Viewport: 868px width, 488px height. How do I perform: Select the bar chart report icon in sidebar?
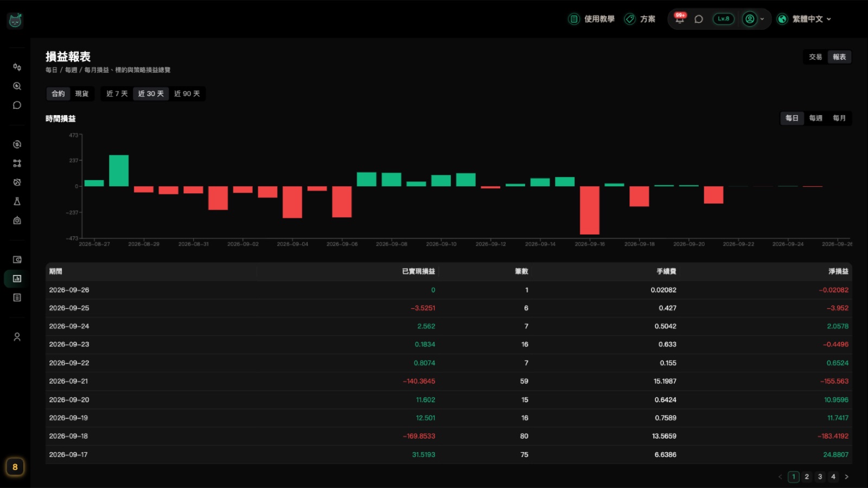click(x=17, y=278)
